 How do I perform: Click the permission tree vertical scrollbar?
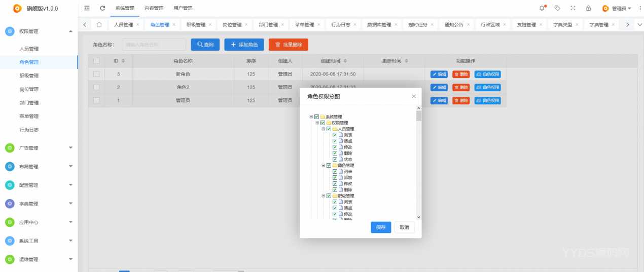pos(418,162)
